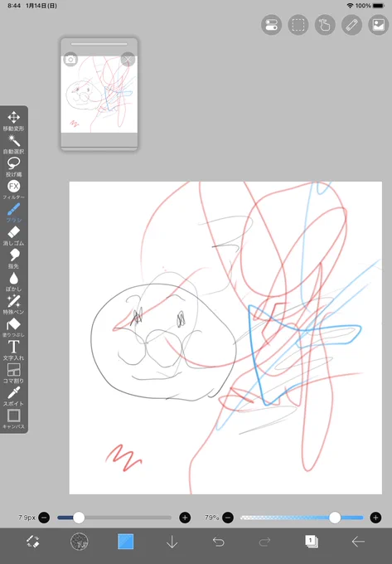
Task: Select the Brush (ブラシ) tool
Action: (x=13, y=212)
